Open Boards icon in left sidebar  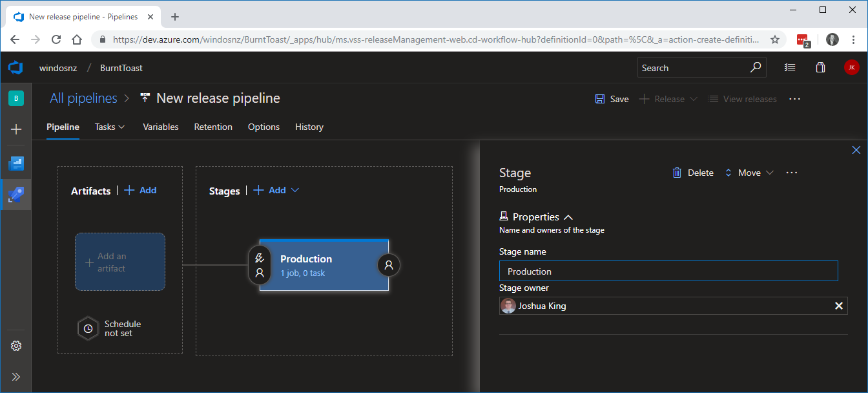pos(16,164)
